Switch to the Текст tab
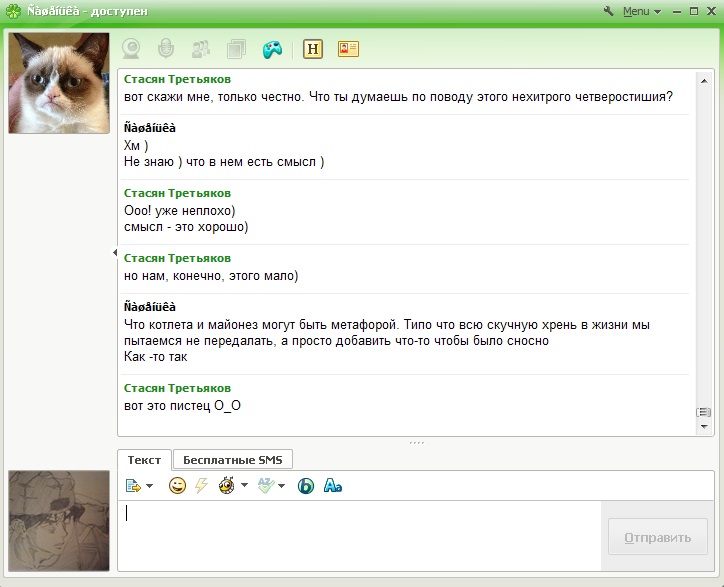 144,460
